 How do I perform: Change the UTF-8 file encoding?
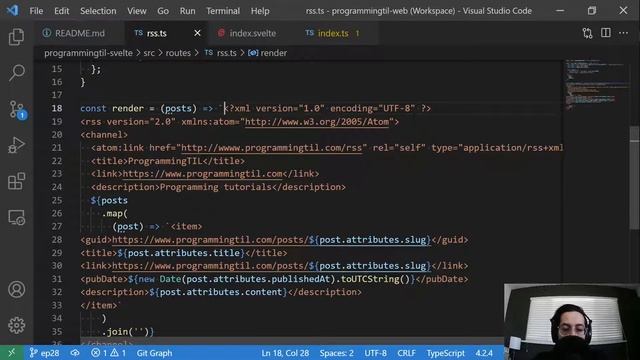376,353
